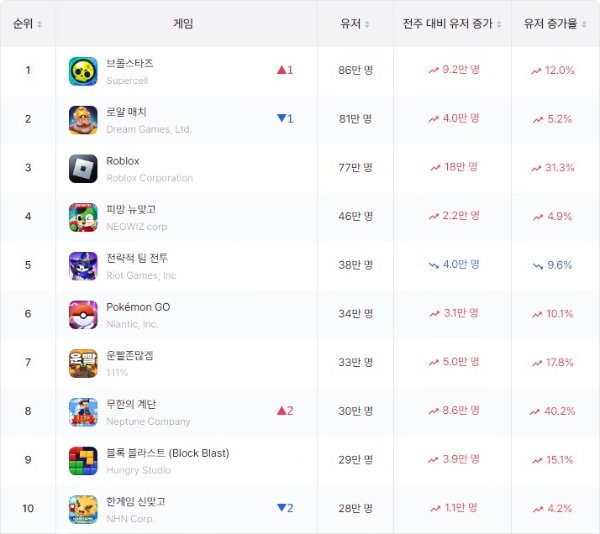Image resolution: width=600 pixels, height=534 pixels.
Task: Sort by 유저 증가율 column arrows
Action: (584, 24)
